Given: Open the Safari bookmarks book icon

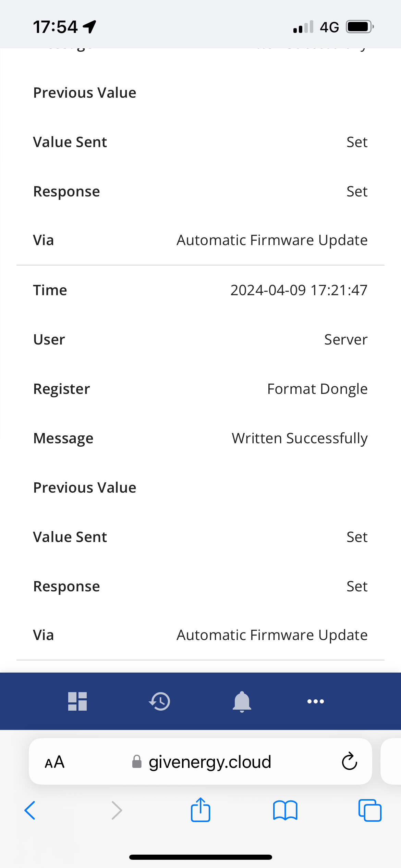Looking at the screenshot, I should click(285, 810).
